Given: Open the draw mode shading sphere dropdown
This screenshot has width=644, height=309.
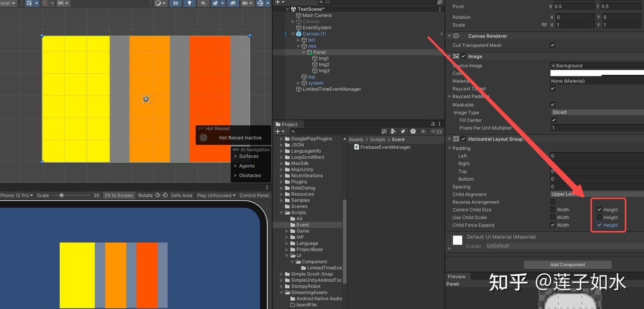Looking at the screenshot, I should pyautogui.click(x=160, y=3).
